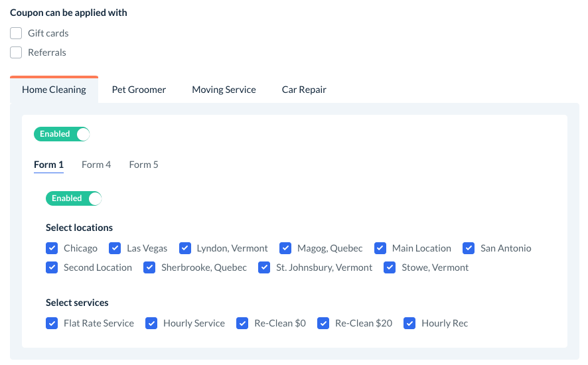
Task: Check the Gift cards checkbox
Action: point(17,33)
